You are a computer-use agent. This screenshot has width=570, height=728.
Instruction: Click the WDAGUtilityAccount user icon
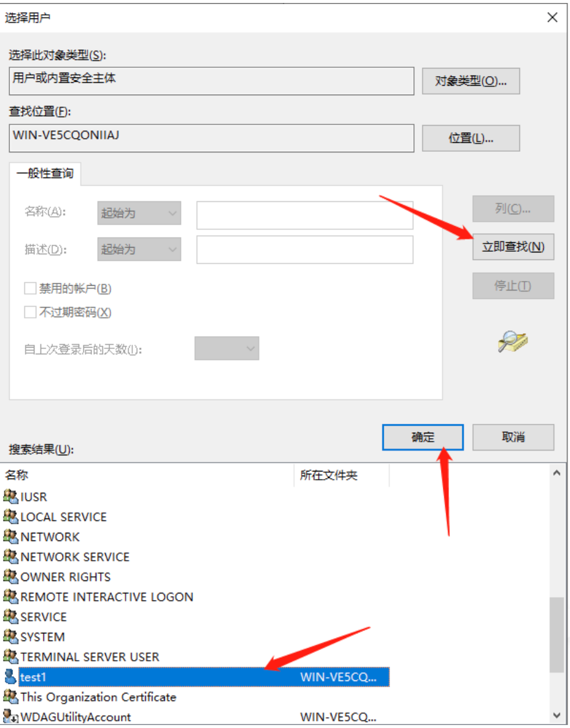pyautogui.click(x=11, y=717)
